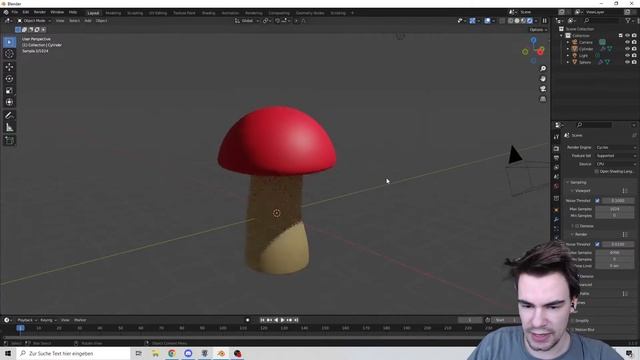Select the Measure tool
The width and height of the screenshot is (640, 360).
(9, 128)
